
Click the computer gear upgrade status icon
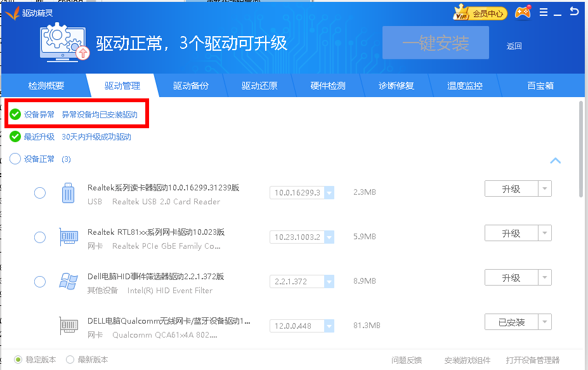click(65, 42)
